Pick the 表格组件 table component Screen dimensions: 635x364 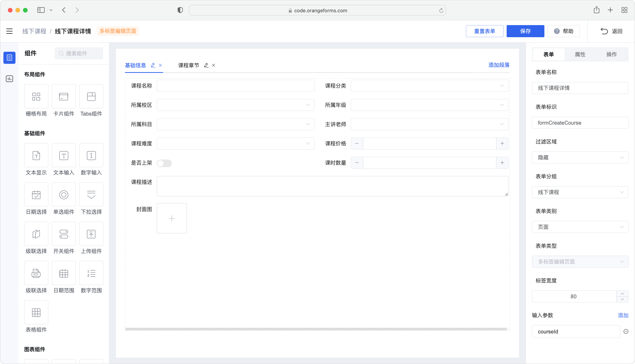click(x=36, y=312)
